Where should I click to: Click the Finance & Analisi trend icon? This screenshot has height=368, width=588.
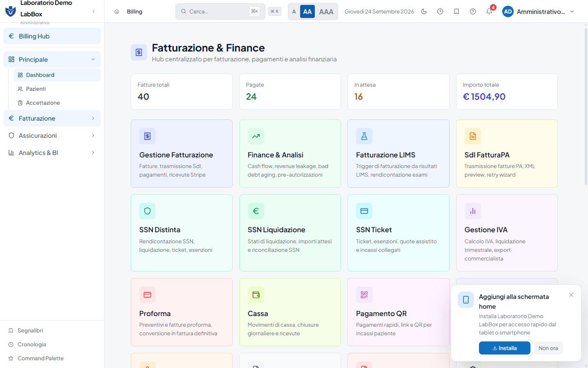point(256,136)
